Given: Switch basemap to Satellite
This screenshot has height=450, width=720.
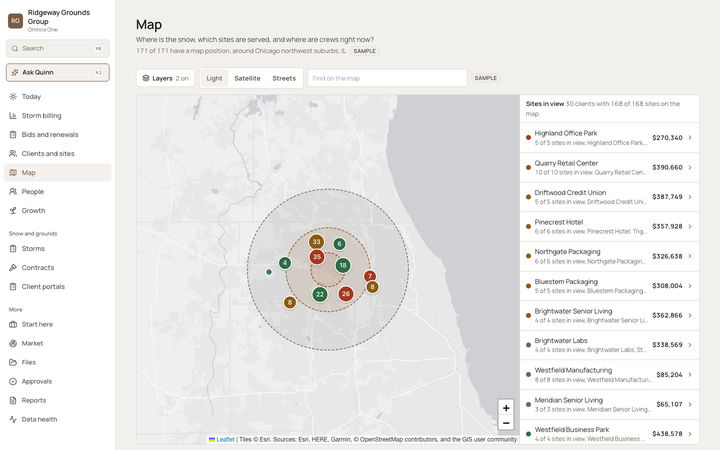Looking at the screenshot, I should tap(247, 78).
